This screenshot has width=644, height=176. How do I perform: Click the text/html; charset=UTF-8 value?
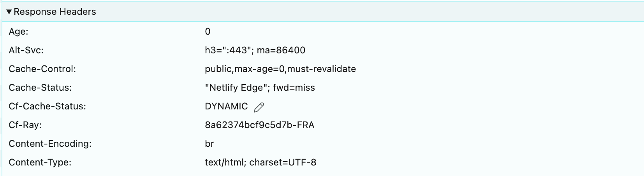point(260,162)
